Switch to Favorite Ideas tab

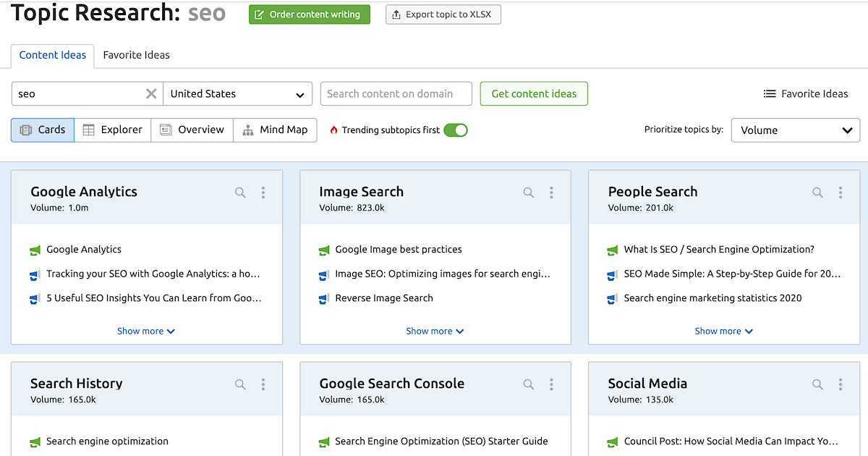click(x=137, y=55)
